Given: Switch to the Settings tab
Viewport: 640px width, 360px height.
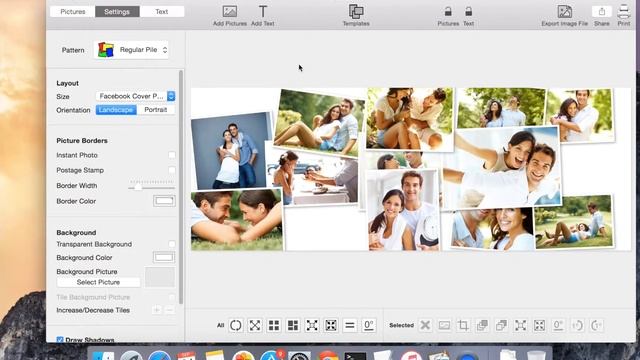Looking at the screenshot, I should click(x=117, y=12).
